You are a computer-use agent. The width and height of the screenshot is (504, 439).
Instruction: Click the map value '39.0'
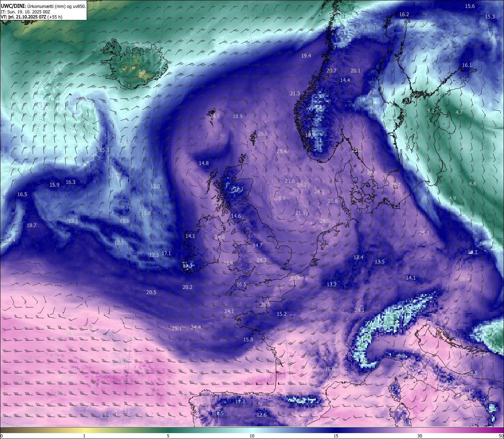click(270, 378)
